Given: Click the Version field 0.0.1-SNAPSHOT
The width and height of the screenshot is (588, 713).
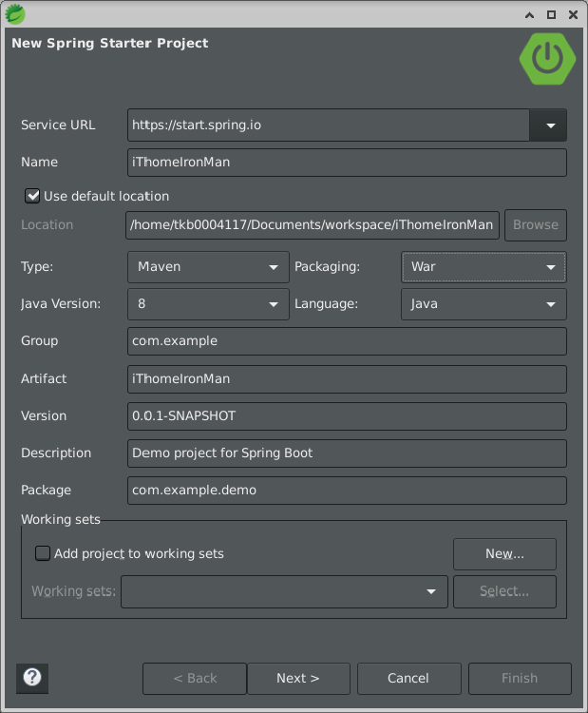Looking at the screenshot, I should coord(347,416).
